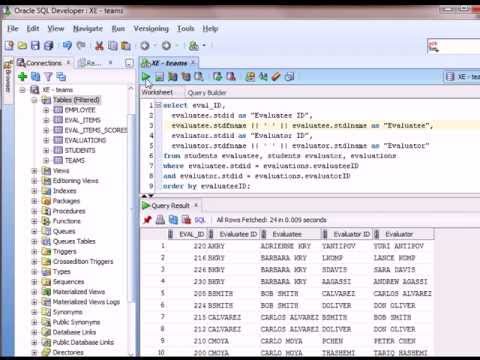The image size is (480, 360).
Task: Click the EVAL_ID column header
Action: click(x=187, y=234)
